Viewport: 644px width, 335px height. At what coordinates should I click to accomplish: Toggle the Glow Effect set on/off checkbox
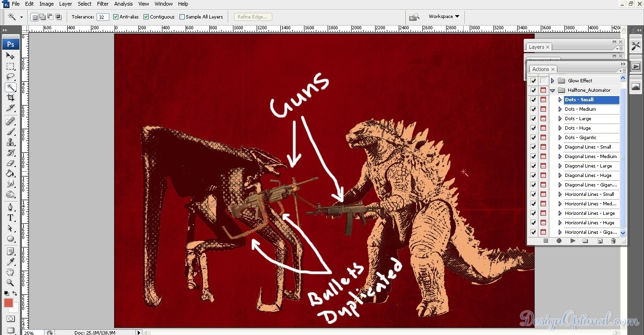tap(534, 81)
